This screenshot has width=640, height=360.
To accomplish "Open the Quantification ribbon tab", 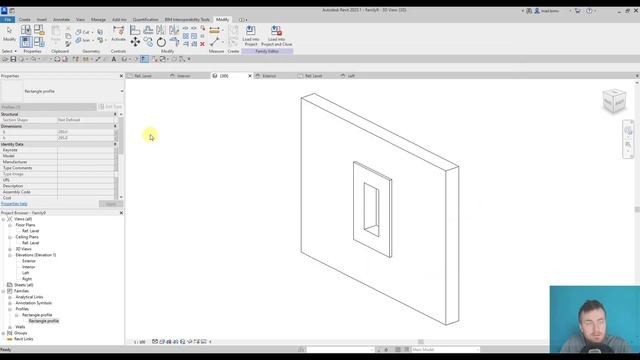I will 145,20.
